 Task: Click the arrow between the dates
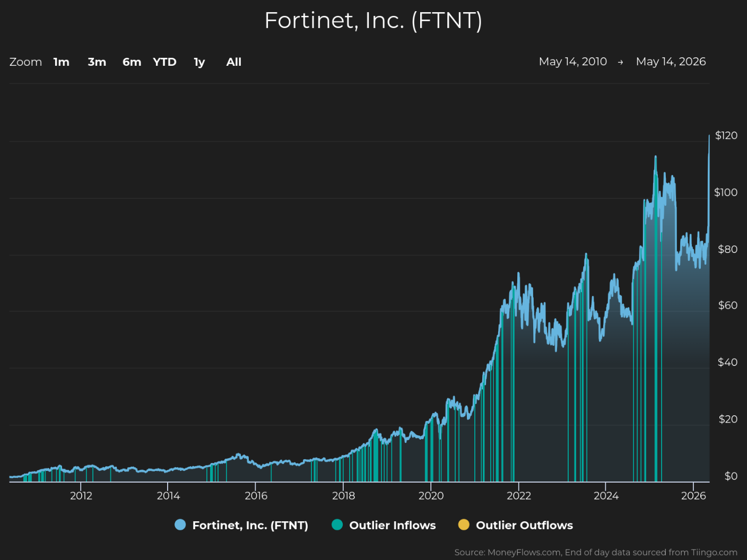(621, 62)
